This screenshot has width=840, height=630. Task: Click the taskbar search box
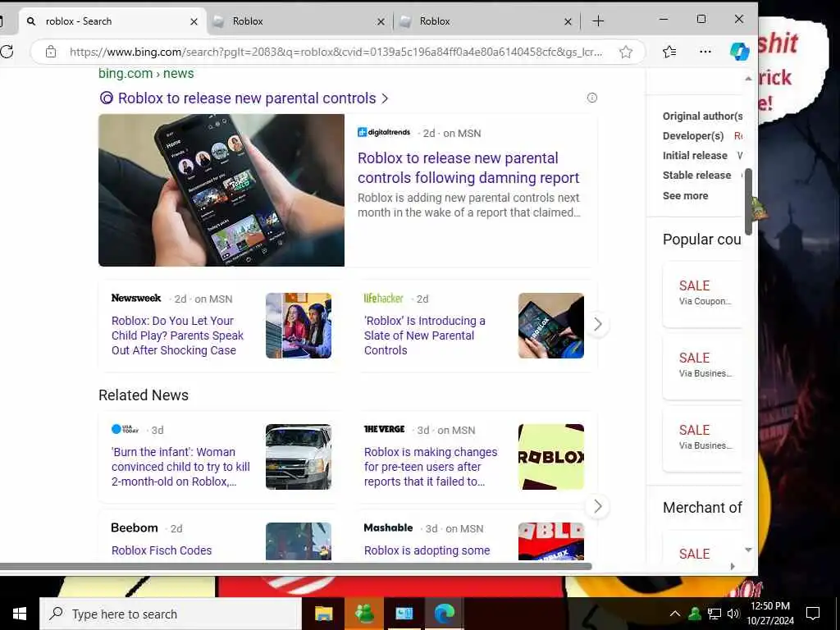[x=171, y=614]
